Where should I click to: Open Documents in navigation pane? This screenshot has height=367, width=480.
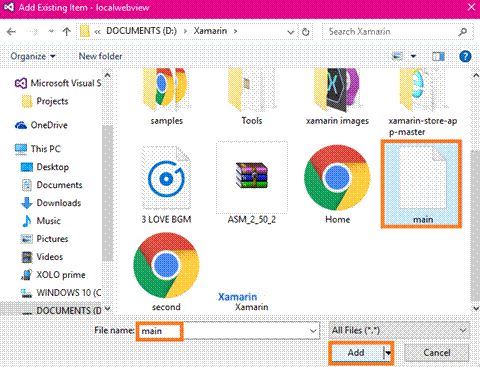pos(52,185)
